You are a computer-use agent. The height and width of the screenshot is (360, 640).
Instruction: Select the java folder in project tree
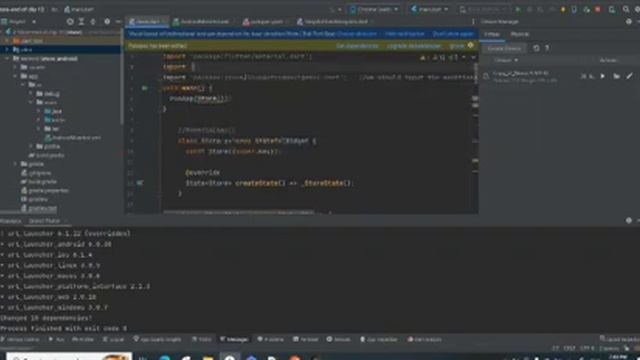(53, 111)
